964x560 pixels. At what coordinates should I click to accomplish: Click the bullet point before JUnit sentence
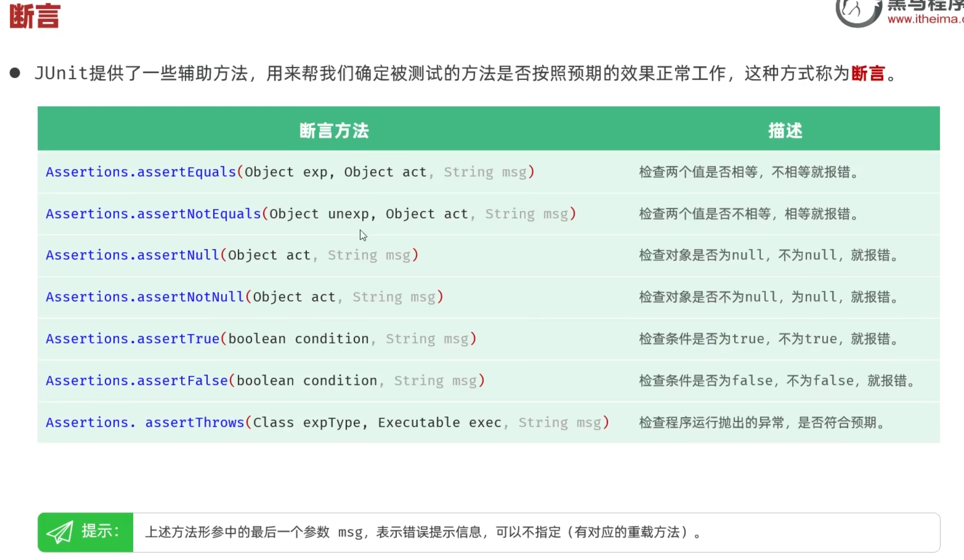[15, 73]
